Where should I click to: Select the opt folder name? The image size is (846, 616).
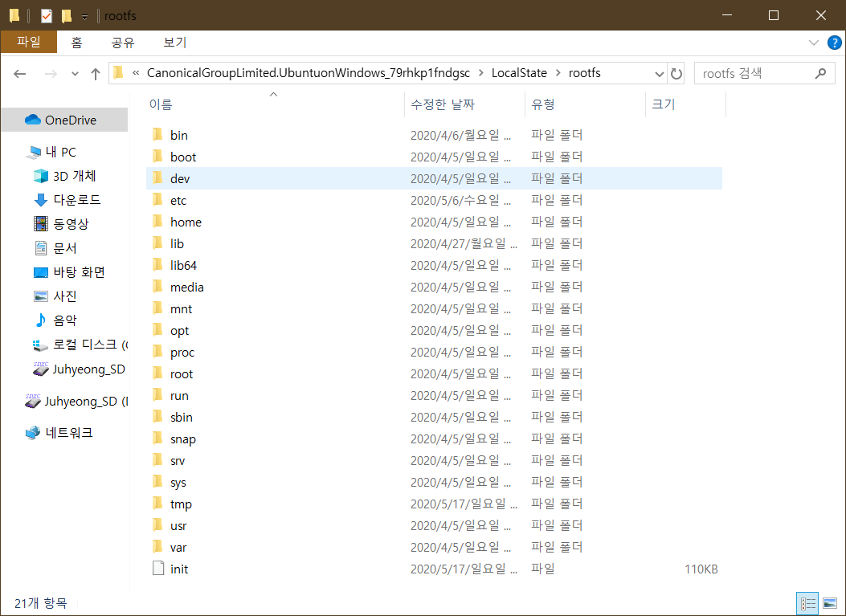[179, 331]
